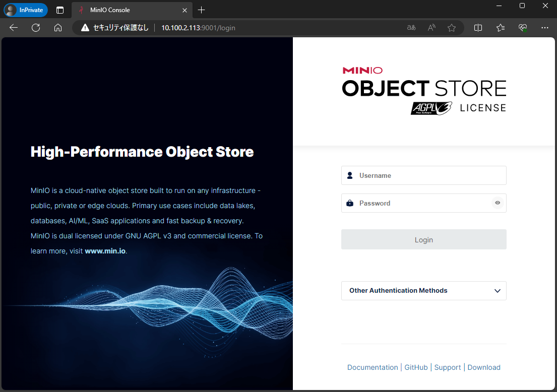Open the translate page icon

(x=411, y=28)
